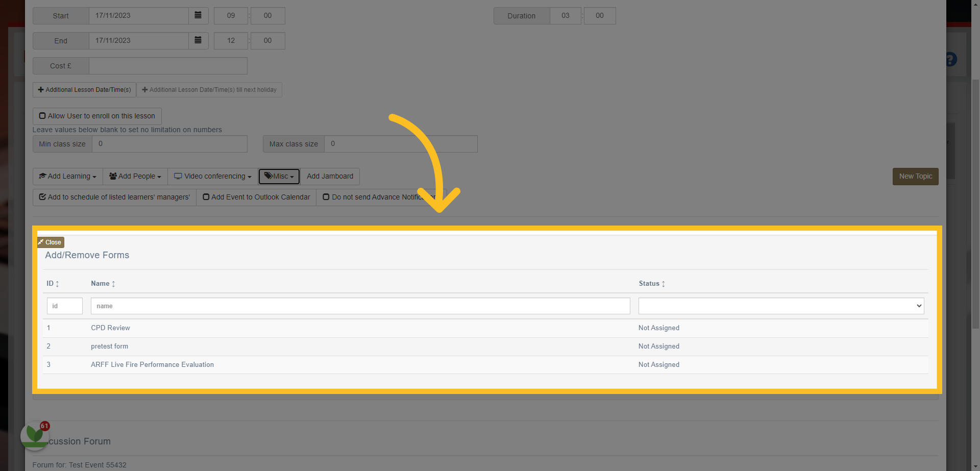Click the Cost £ input field
The height and width of the screenshot is (471, 980).
click(x=168, y=66)
